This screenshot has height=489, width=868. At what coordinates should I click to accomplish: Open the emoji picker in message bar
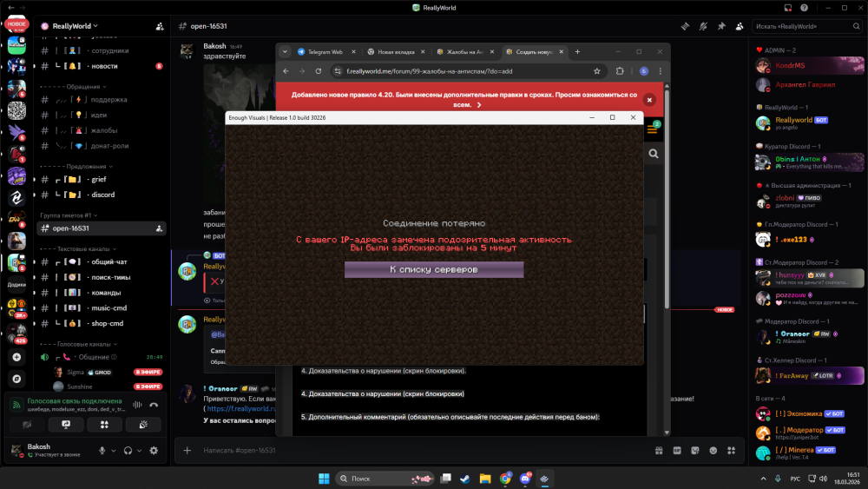point(713,450)
